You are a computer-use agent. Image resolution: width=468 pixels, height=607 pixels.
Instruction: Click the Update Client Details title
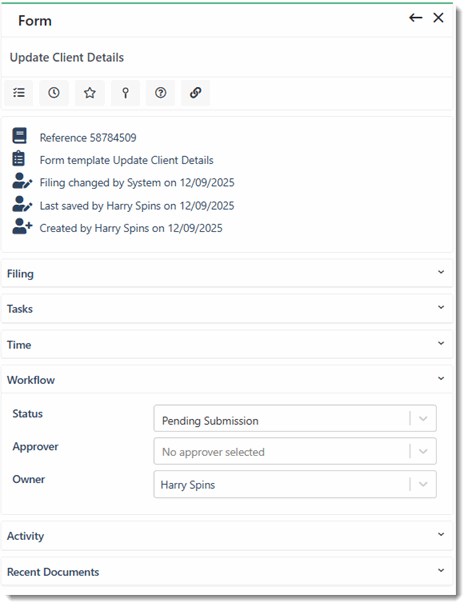pos(67,58)
